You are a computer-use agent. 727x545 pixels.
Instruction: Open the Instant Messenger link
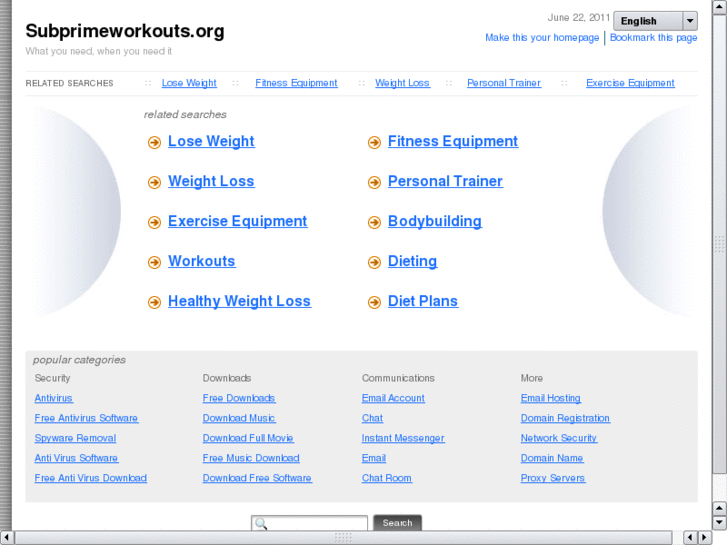pyautogui.click(x=403, y=438)
